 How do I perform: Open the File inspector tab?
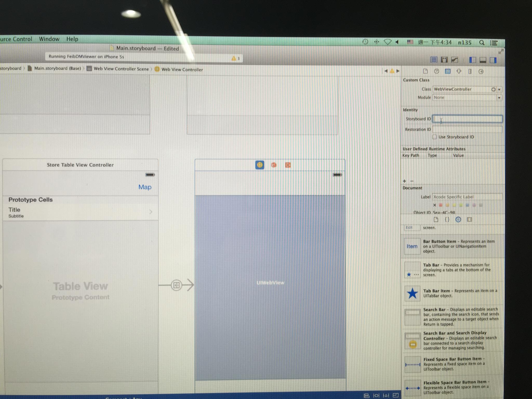pyautogui.click(x=425, y=71)
